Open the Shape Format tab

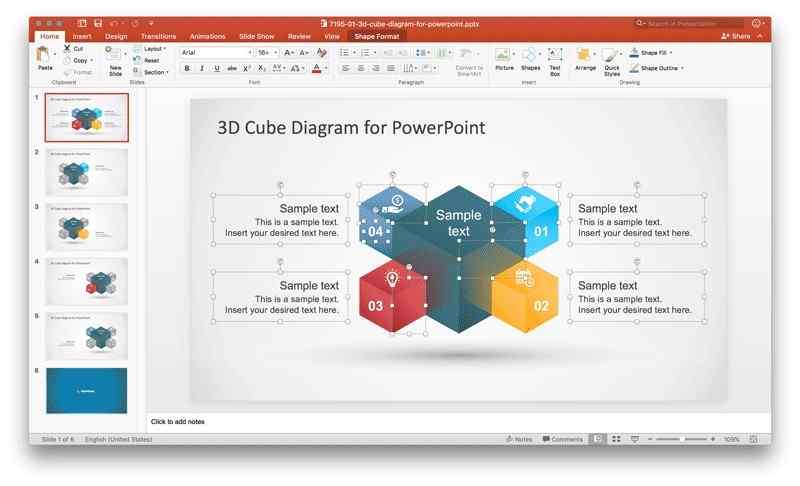point(377,36)
